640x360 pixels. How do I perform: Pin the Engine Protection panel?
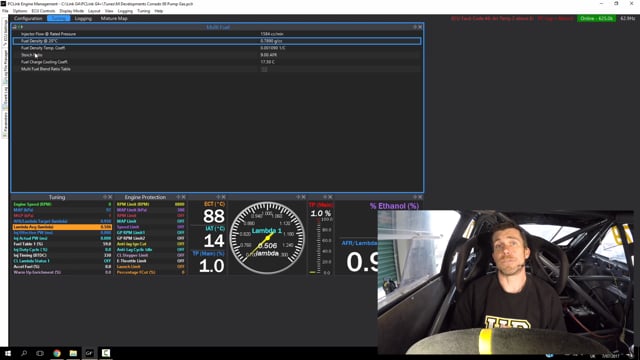[178, 197]
